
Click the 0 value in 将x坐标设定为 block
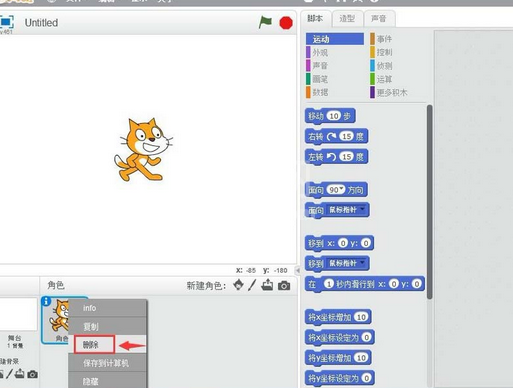coord(367,337)
